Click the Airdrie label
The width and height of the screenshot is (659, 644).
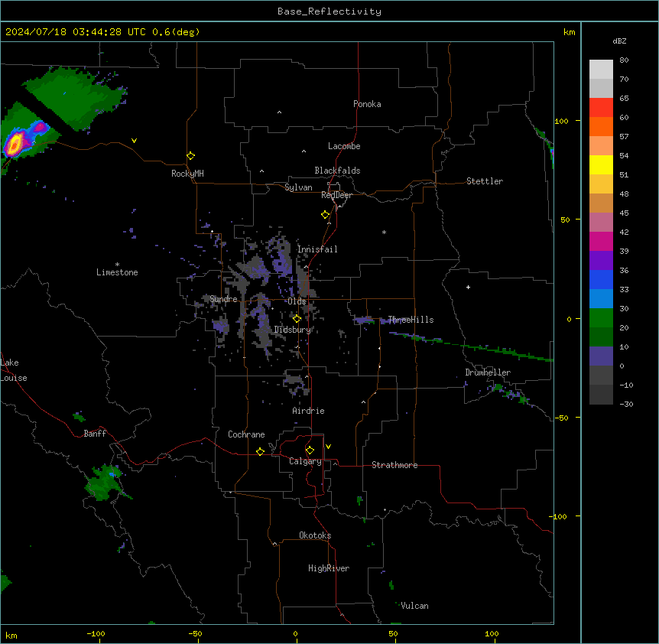(308, 411)
